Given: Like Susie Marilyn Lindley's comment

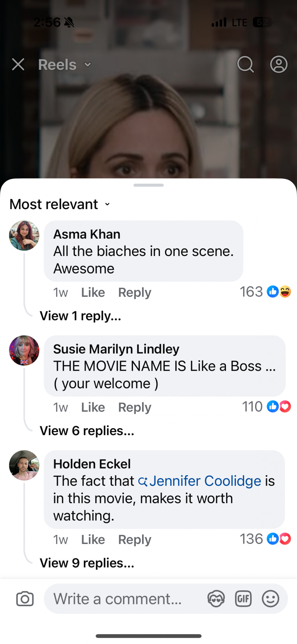Looking at the screenshot, I should [x=93, y=407].
